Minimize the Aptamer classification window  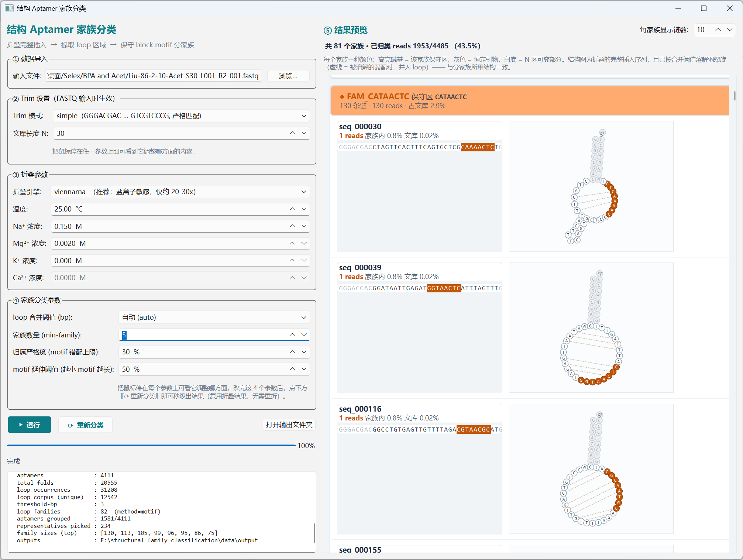[x=678, y=8]
